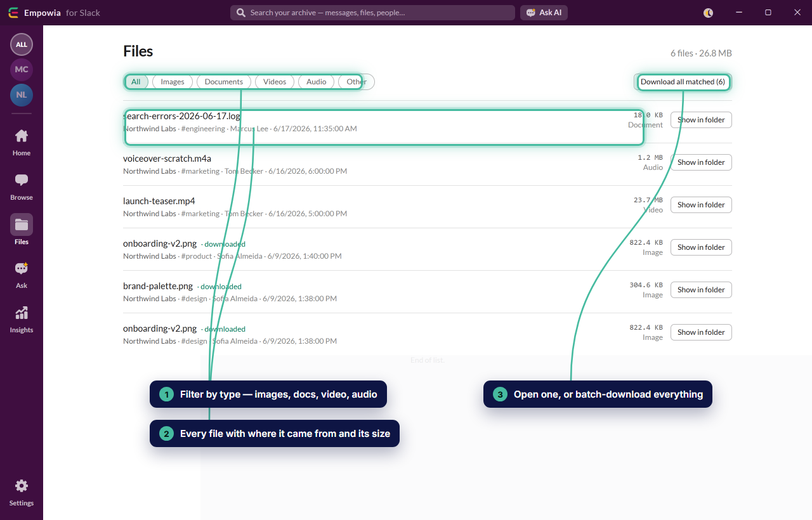The width and height of the screenshot is (812, 520).
Task: Filter files by Videos
Action: click(275, 82)
